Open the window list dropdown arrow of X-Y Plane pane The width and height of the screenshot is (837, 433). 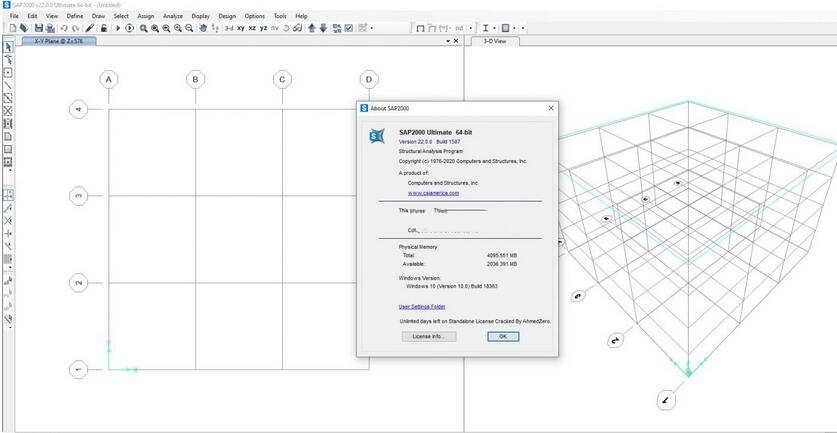coord(447,41)
